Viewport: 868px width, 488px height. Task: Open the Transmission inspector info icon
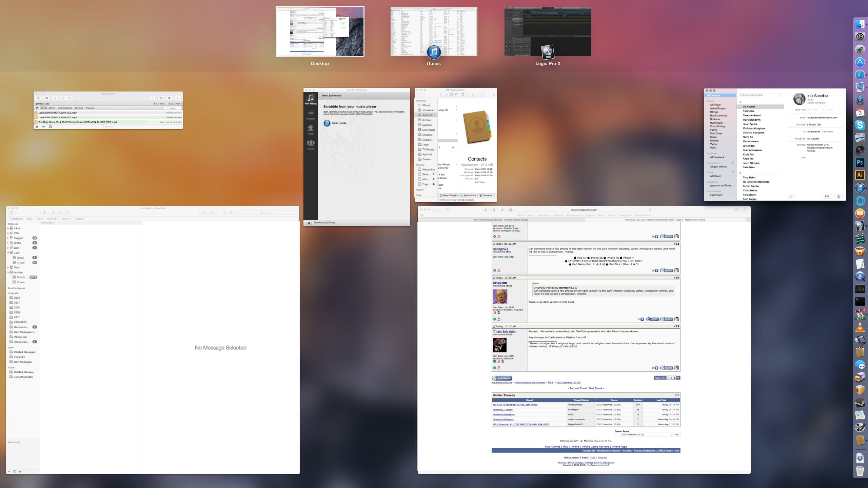[177, 98]
